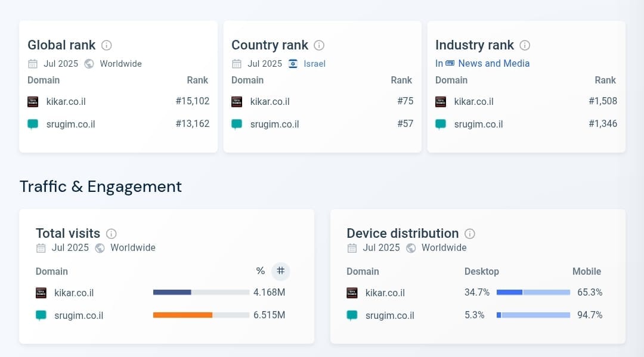
Task: Click srugim.co.il device distribution bar
Action: pyautogui.click(x=534, y=315)
